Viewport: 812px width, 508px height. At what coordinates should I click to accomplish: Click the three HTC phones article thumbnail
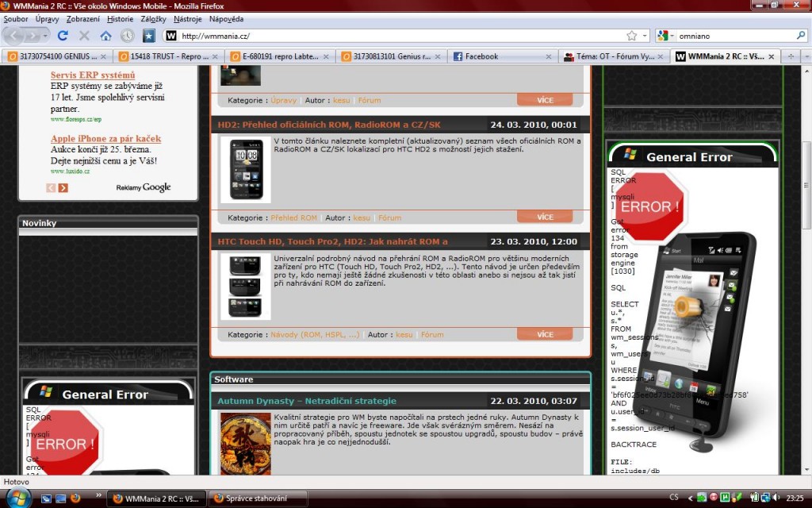pyautogui.click(x=246, y=286)
